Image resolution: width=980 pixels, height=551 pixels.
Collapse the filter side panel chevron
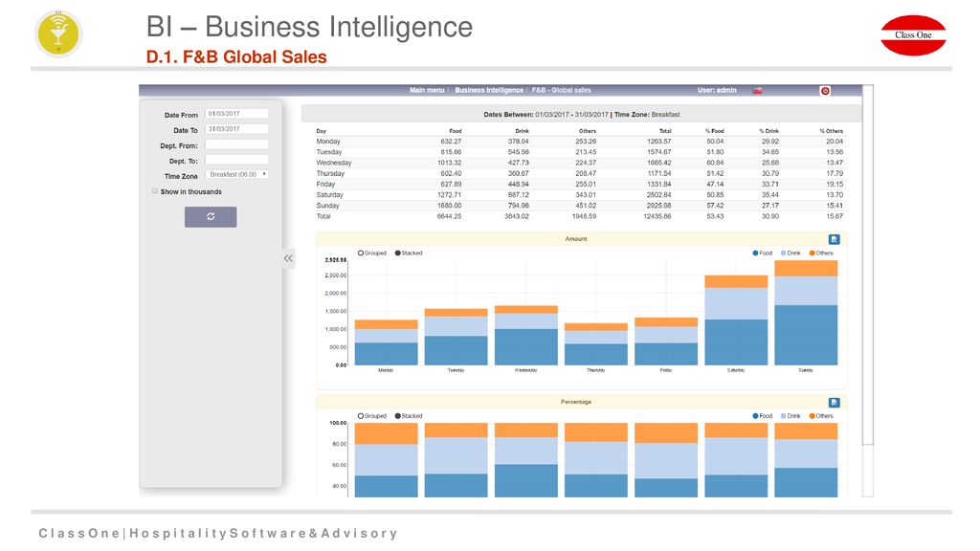(x=288, y=258)
